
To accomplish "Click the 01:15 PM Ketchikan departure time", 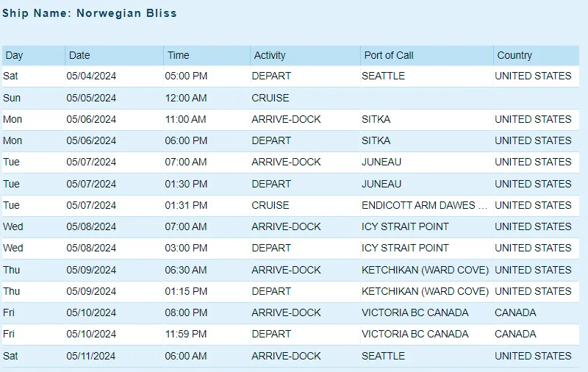I will coord(186,291).
